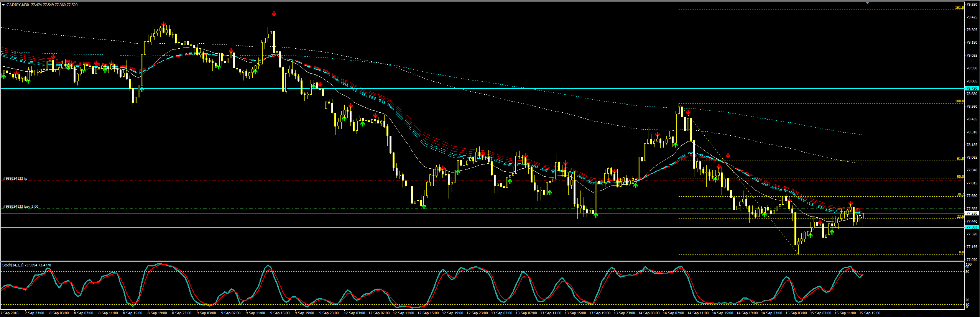Click the 14 Sep 19:00 time axis label
The width and height of the screenshot is (980, 317).
pos(747,313)
